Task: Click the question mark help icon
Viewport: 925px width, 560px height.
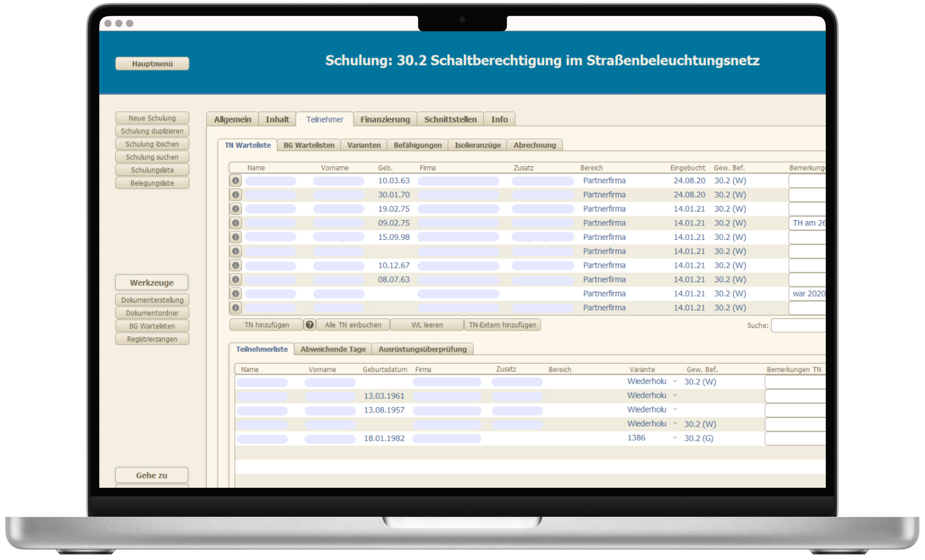Action: click(310, 325)
